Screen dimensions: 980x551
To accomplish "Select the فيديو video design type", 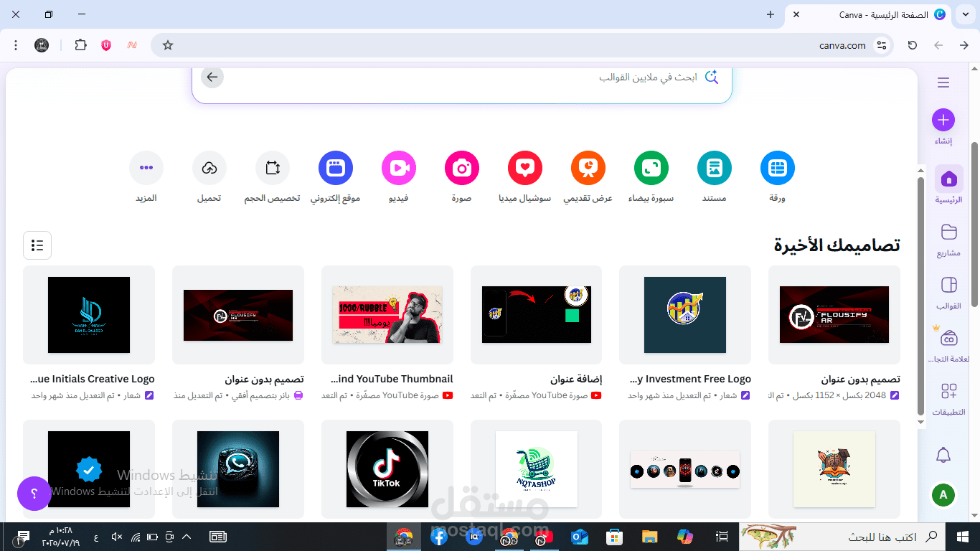I will tap(399, 169).
